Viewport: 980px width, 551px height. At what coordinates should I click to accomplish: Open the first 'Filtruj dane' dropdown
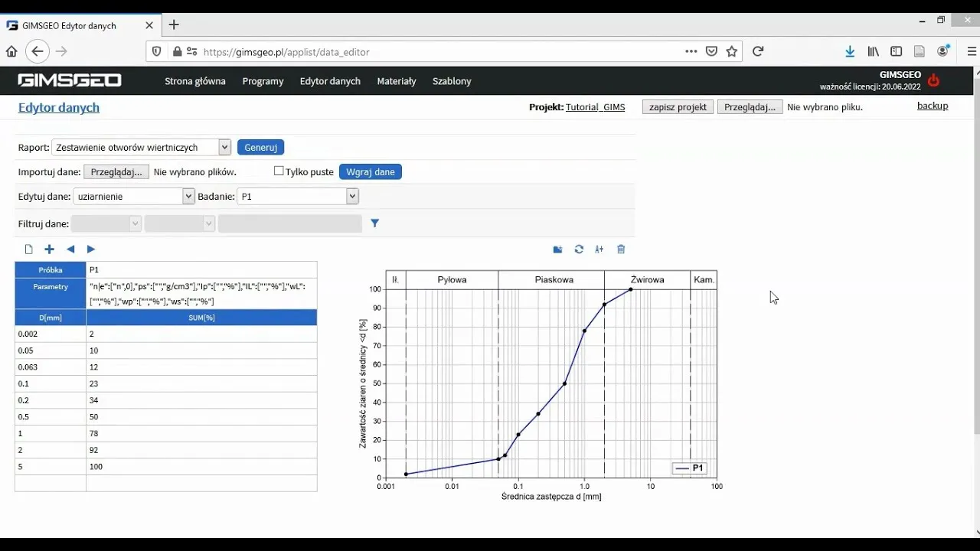(106, 223)
